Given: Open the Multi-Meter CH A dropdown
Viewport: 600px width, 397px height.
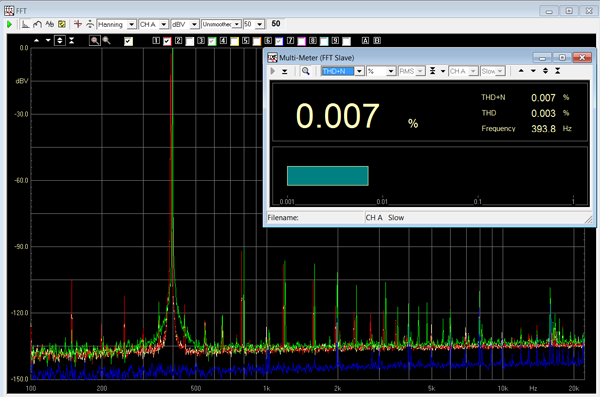Looking at the screenshot, I should pyautogui.click(x=473, y=71).
